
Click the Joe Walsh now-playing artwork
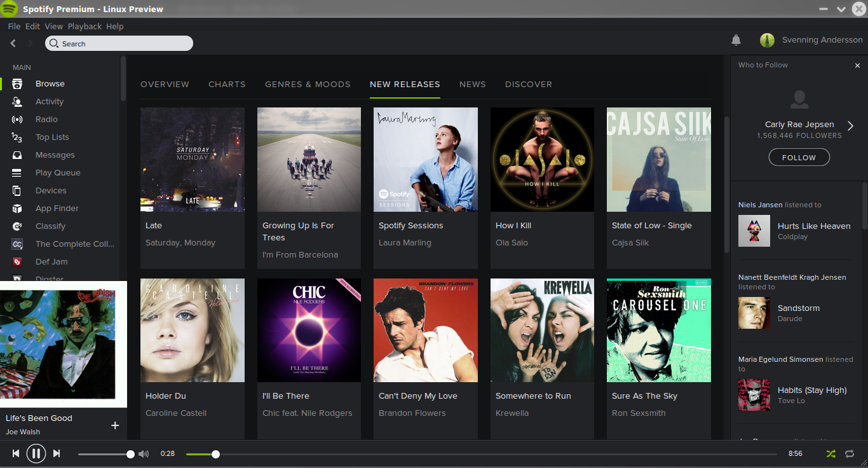coord(64,344)
